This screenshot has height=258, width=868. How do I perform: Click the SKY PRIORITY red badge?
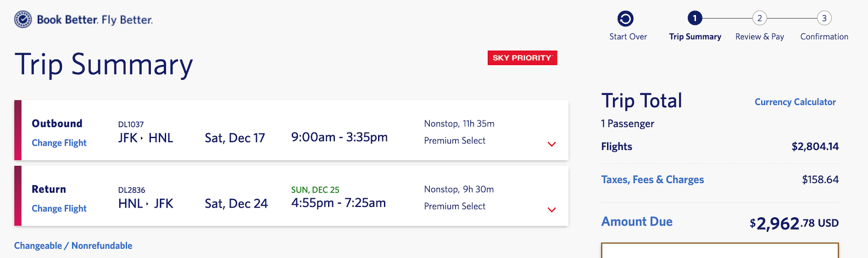coord(522,58)
